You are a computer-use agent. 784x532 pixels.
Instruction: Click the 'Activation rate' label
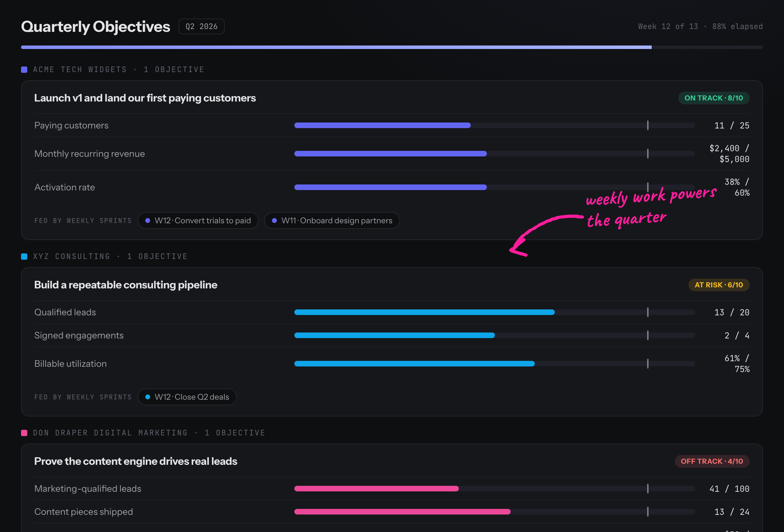65,187
